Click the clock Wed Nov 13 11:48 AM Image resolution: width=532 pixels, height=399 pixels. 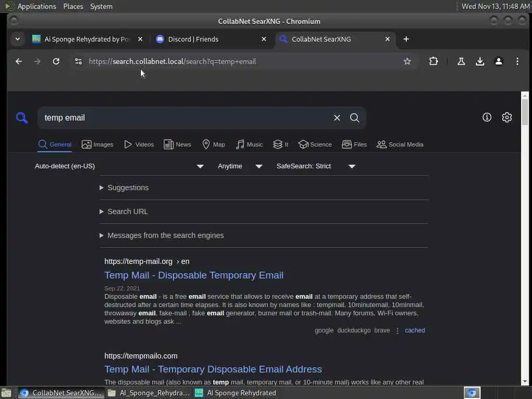(x=496, y=6)
